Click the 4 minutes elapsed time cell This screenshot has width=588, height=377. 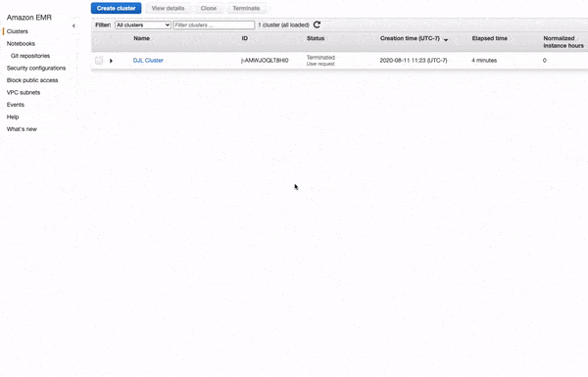pyautogui.click(x=484, y=61)
